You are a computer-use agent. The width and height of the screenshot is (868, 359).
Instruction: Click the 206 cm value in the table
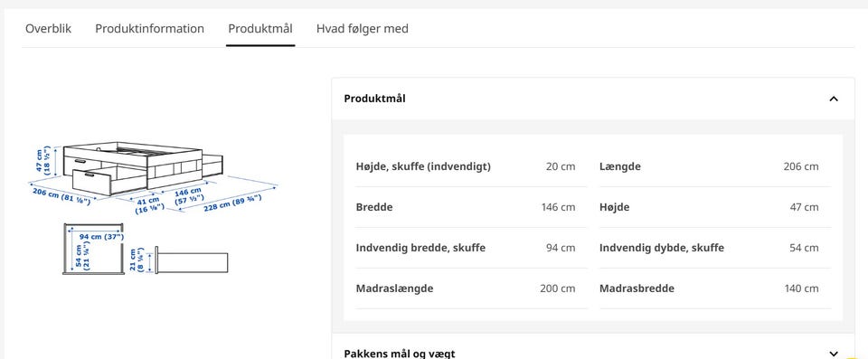(x=800, y=166)
